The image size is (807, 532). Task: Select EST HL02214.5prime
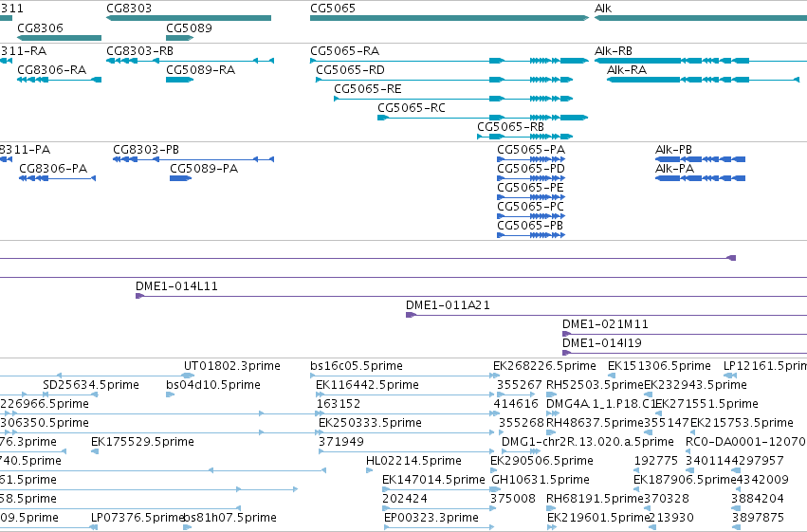click(413, 461)
